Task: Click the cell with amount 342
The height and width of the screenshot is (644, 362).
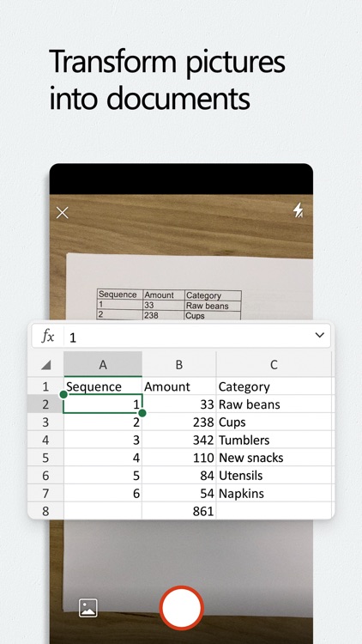Action: coord(179,440)
